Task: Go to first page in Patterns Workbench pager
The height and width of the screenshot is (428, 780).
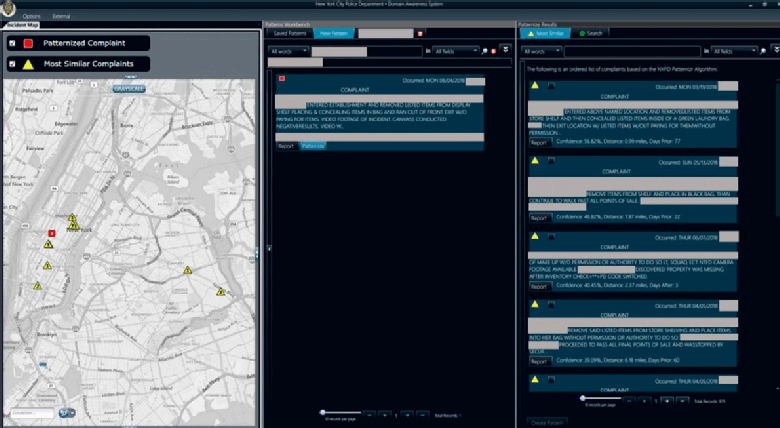Action: pyautogui.click(x=369, y=415)
